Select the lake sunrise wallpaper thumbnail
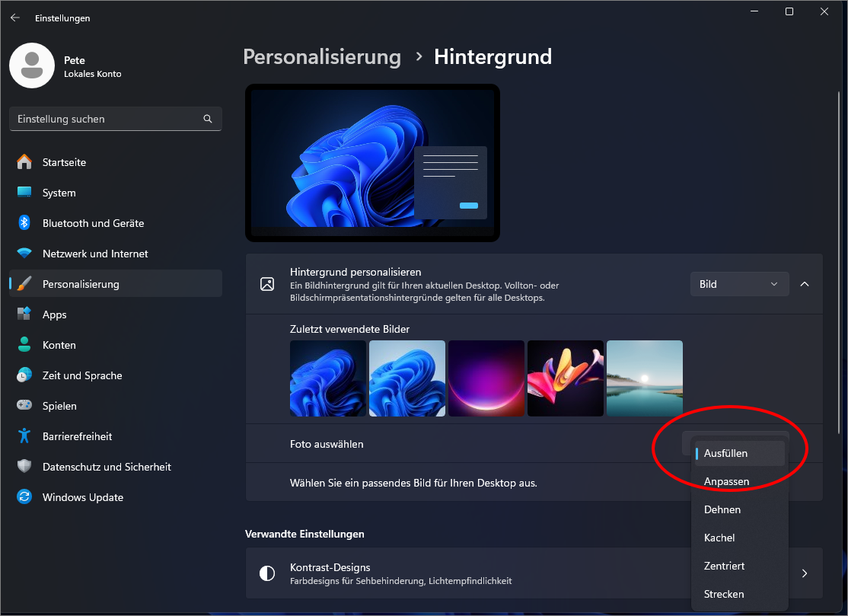Screen dimensions: 848x616 [x=645, y=378]
